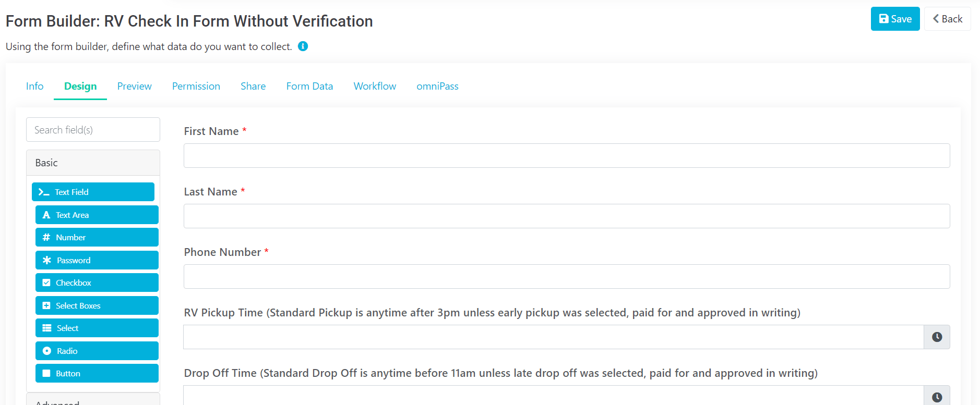Pick the Number field component
Image resolution: width=980 pixels, height=405 pixels.
(97, 238)
